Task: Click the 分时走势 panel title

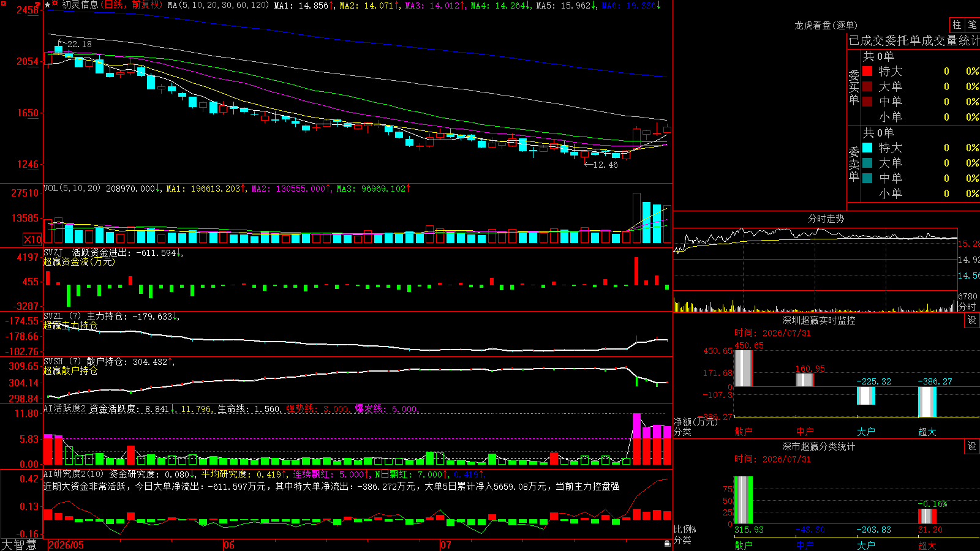Action: tap(826, 219)
